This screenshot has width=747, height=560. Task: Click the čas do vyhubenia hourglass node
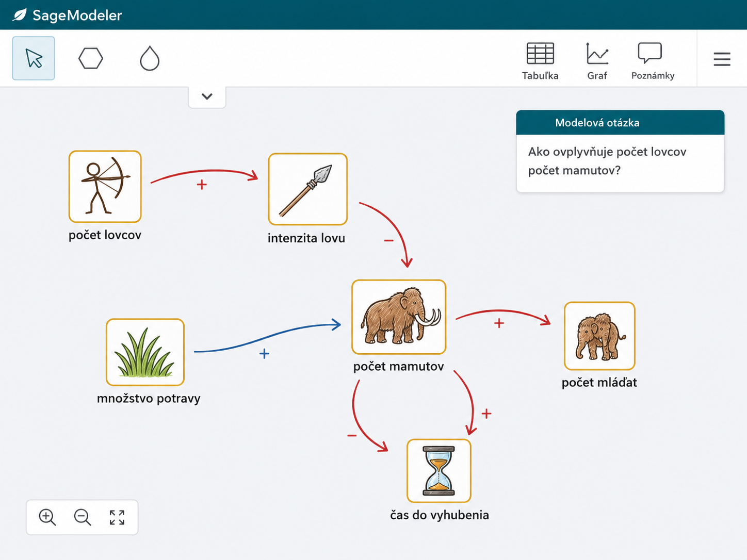(x=439, y=471)
